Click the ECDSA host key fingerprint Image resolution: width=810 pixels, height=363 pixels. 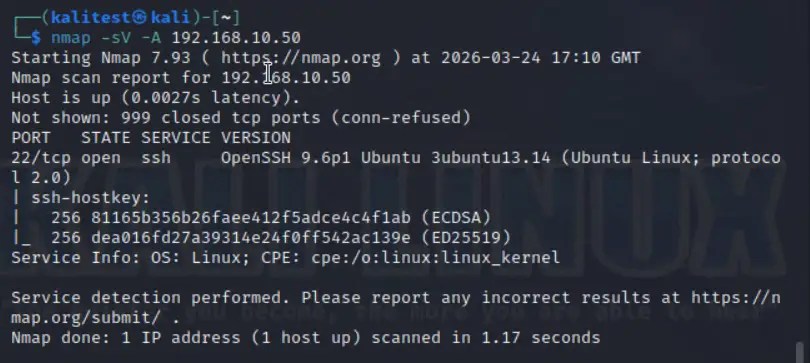coord(251,218)
